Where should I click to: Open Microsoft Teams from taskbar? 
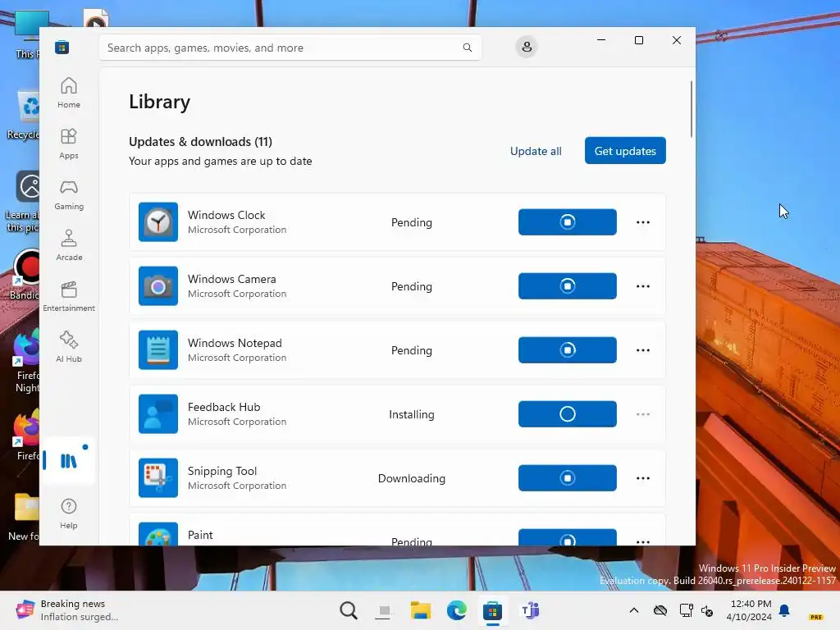click(529, 610)
